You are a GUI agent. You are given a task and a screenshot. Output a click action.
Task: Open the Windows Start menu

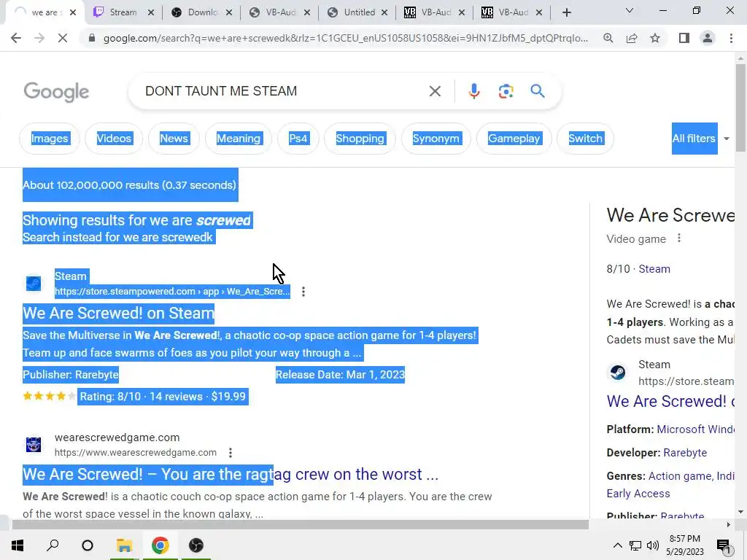[18, 545]
